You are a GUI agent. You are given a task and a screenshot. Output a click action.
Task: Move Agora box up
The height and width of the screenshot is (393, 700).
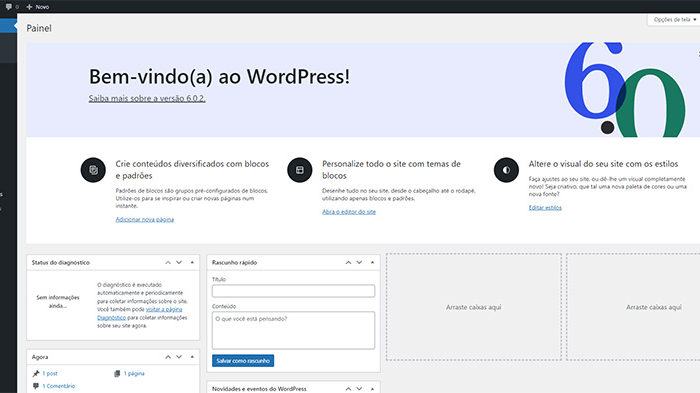click(168, 357)
